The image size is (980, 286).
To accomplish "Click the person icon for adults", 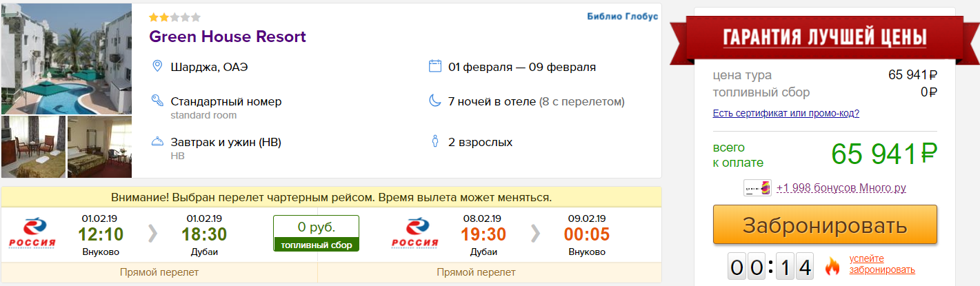I will tap(434, 142).
